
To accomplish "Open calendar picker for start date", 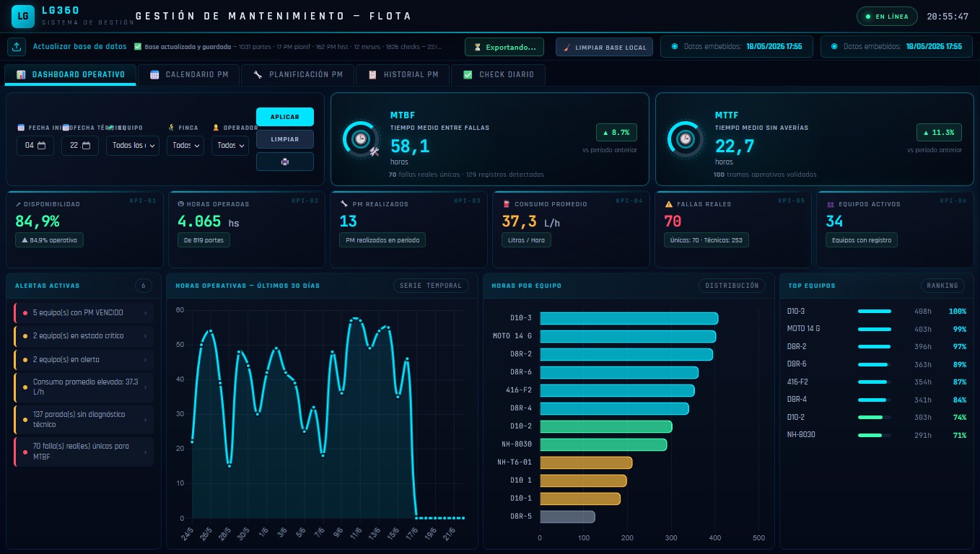I will [x=41, y=146].
